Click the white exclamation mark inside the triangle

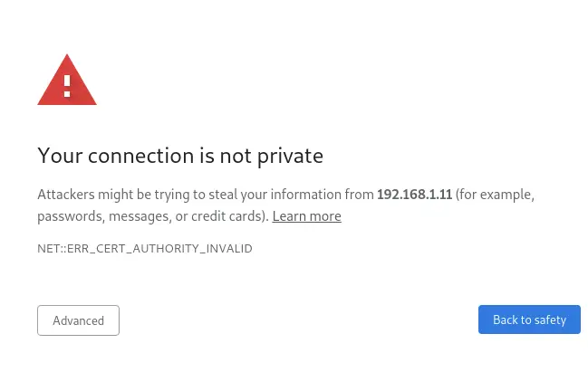coord(67,86)
